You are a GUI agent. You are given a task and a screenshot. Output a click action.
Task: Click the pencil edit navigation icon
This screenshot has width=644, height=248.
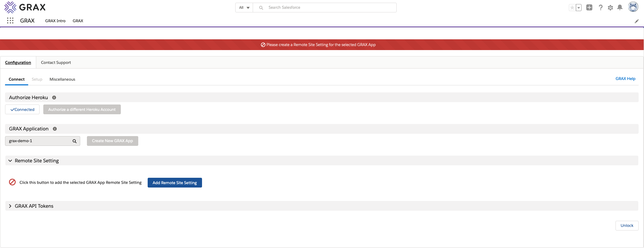click(637, 21)
